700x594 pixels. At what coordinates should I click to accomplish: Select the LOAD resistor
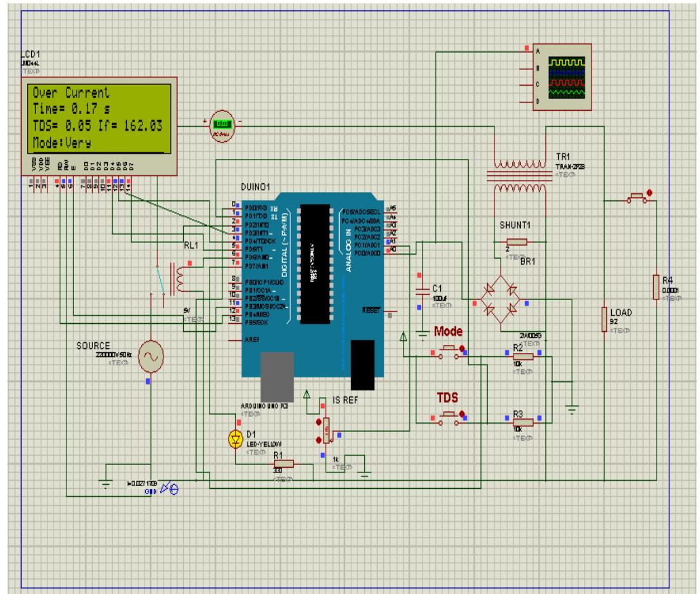click(x=606, y=319)
